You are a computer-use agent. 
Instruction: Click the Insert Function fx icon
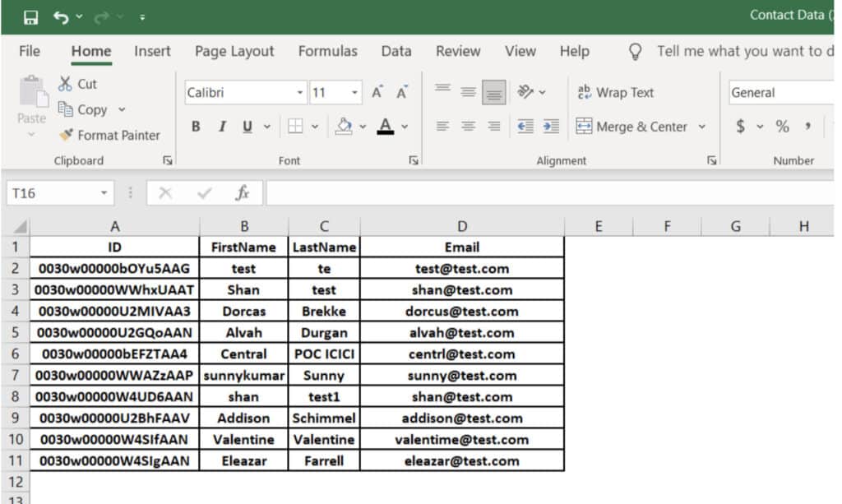click(243, 193)
